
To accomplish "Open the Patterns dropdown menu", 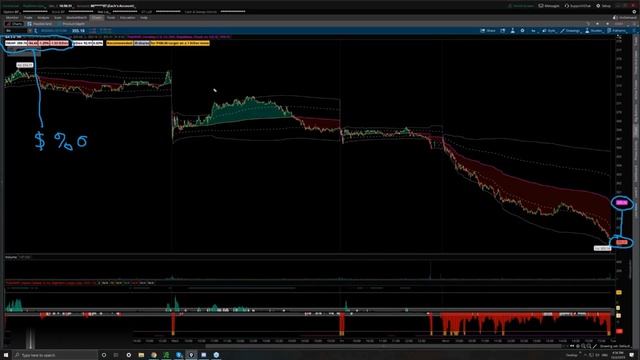I will click(616, 31).
